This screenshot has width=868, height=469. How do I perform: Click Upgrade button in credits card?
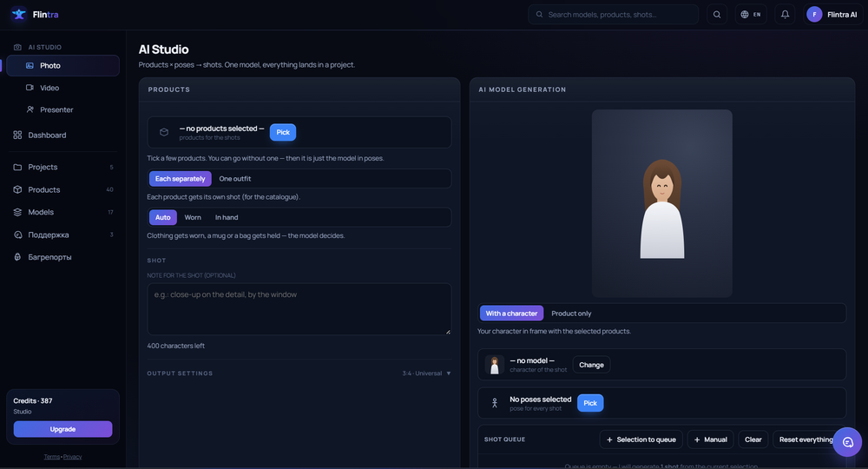[x=63, y=429]
